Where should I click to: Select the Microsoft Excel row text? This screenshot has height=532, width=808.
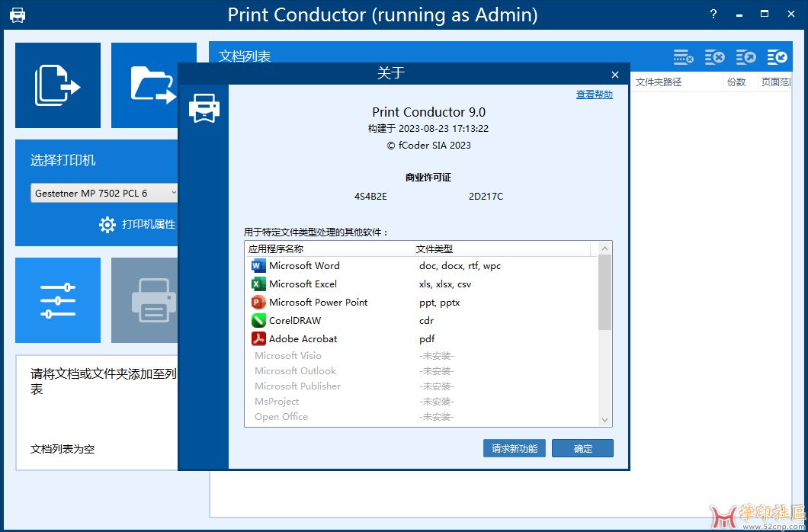(303, 284)
